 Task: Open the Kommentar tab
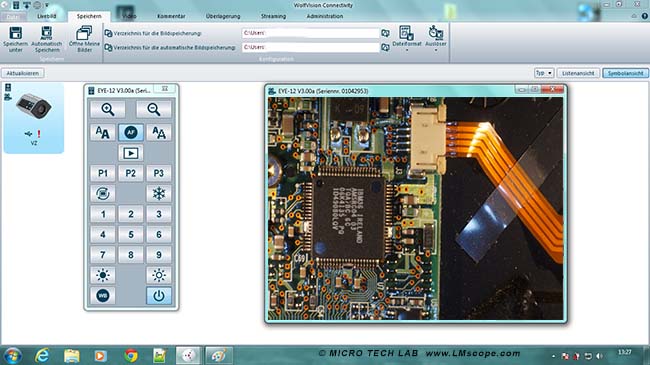point(171,16)
